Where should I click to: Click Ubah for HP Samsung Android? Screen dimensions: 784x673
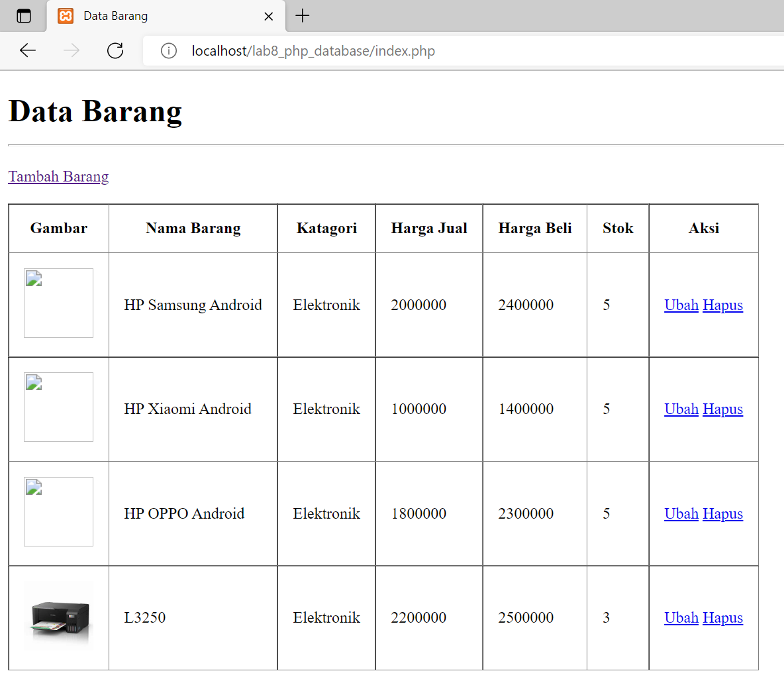click(681, 305)
